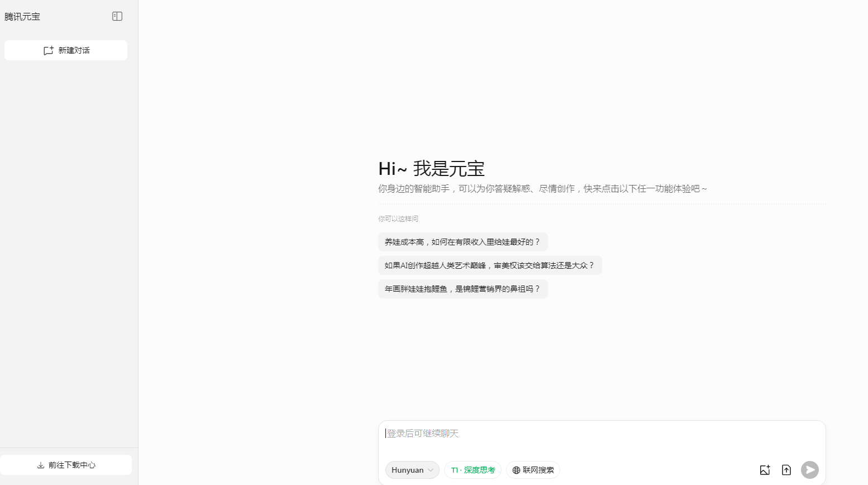Open the Hunyuan model dropdown

[412, 470]
